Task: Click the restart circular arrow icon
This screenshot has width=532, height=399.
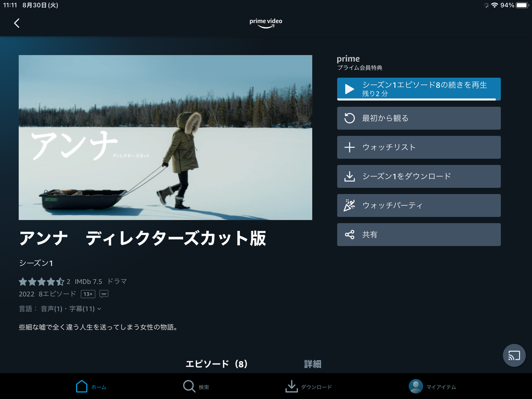Action: click(349, 118)
